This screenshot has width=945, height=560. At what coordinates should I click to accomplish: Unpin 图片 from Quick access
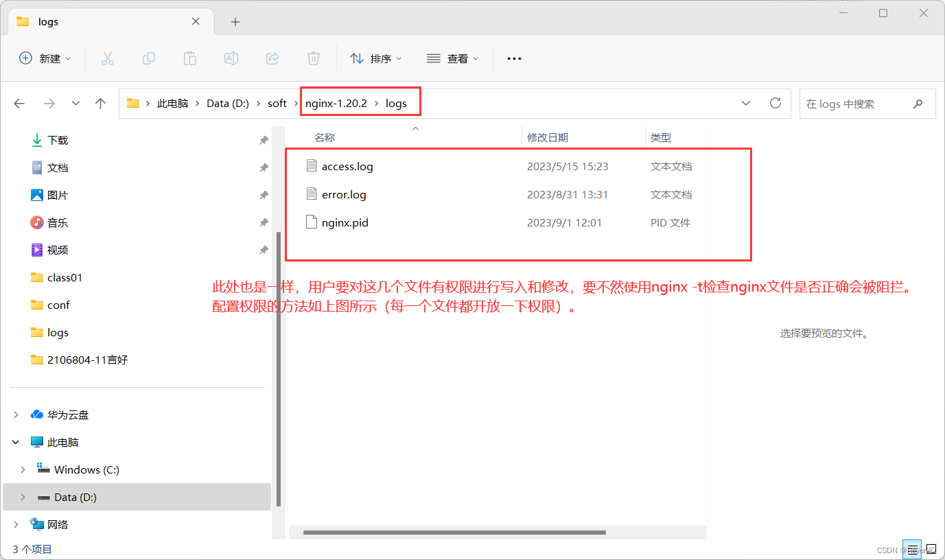[264, 195]
